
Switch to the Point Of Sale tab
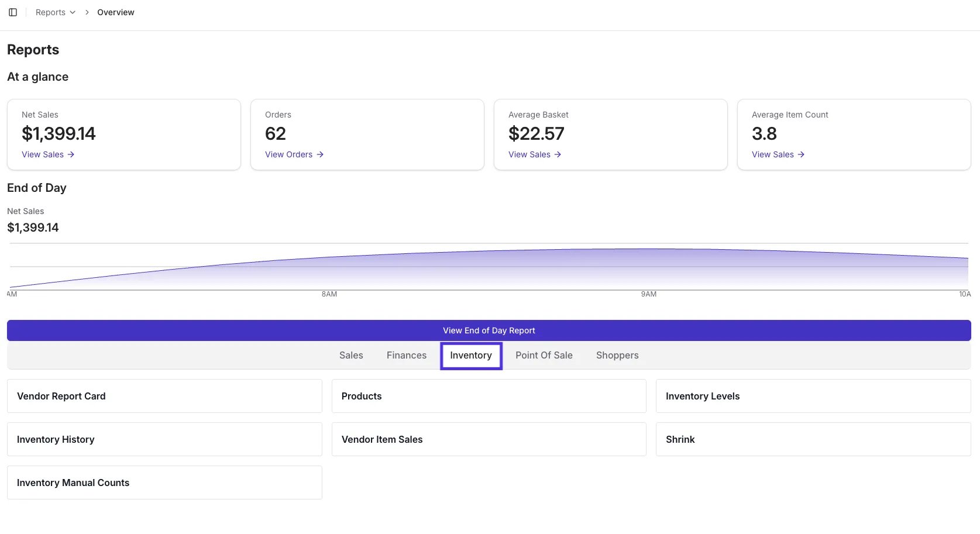[x=544, y=356]
